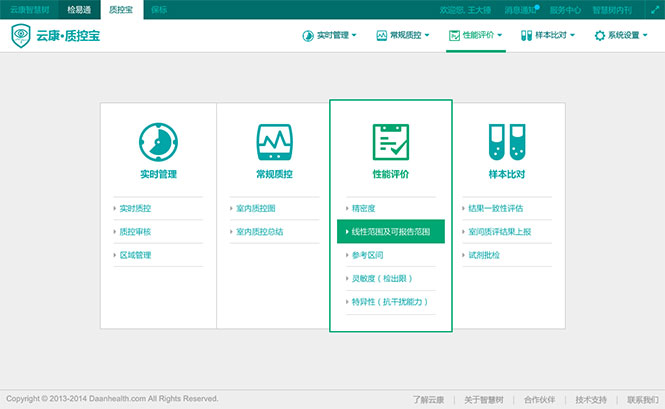Image resolution: width=665 pixels, height=409 pixels.
Task: Toggle fullscreen with the expand arrows icon
Action: point(655,10)
